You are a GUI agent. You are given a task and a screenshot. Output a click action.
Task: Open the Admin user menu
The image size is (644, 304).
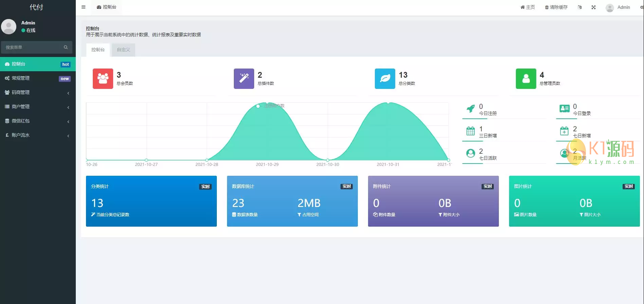click(618, 7)
